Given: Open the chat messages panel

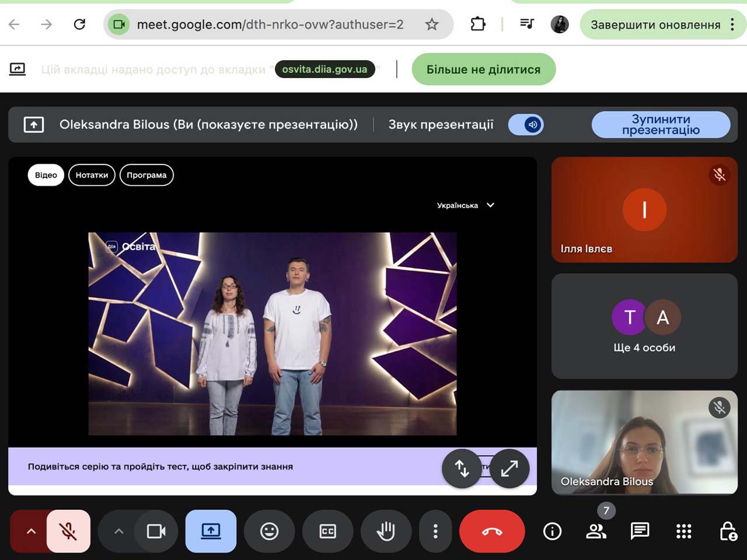Looking at the screenshot, I should pos(640,531).
